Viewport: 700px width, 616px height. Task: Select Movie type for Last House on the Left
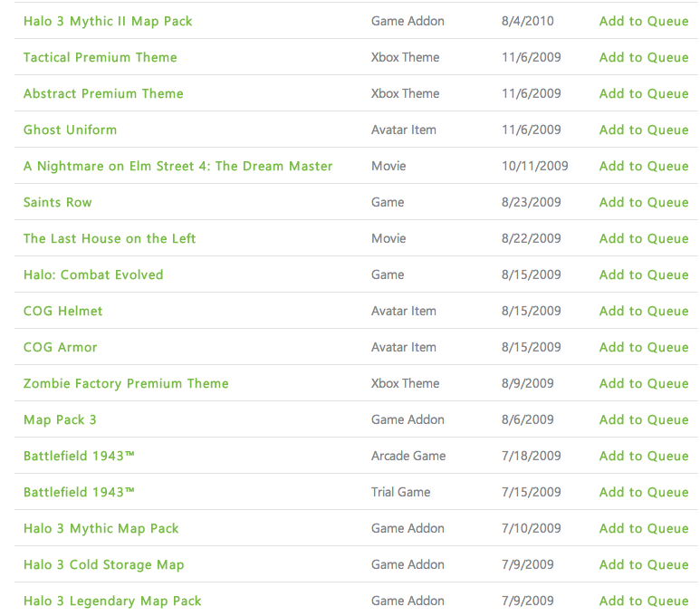click(x=388, y=238)
